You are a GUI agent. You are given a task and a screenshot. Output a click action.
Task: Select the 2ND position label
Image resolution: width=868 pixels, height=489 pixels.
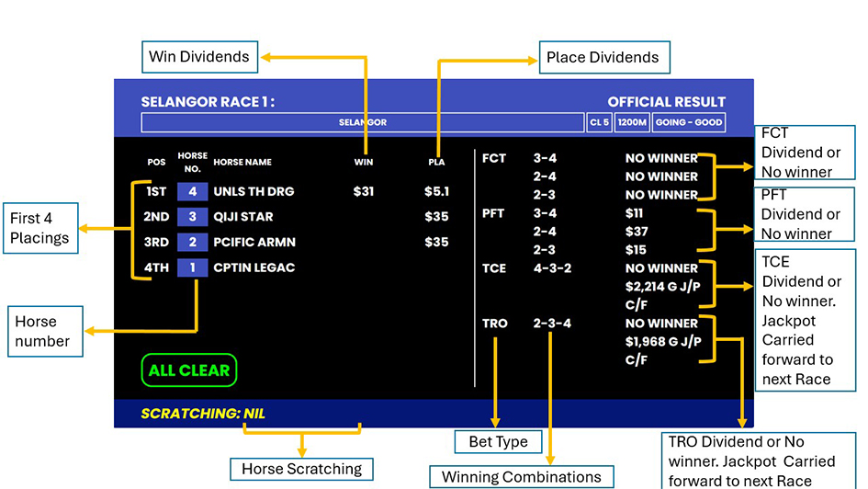click(156, 217)
